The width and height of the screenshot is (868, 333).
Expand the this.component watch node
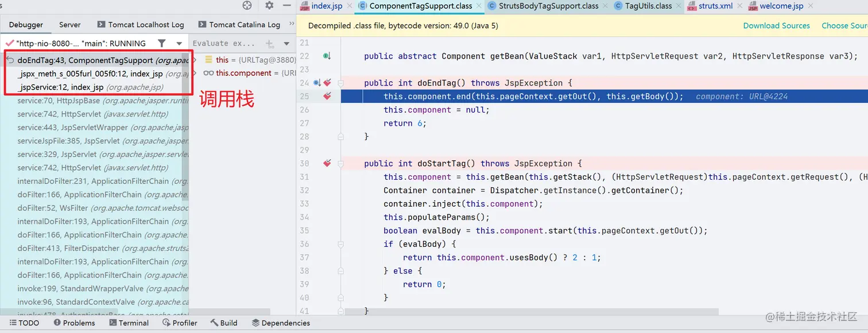tap(196, 73)
